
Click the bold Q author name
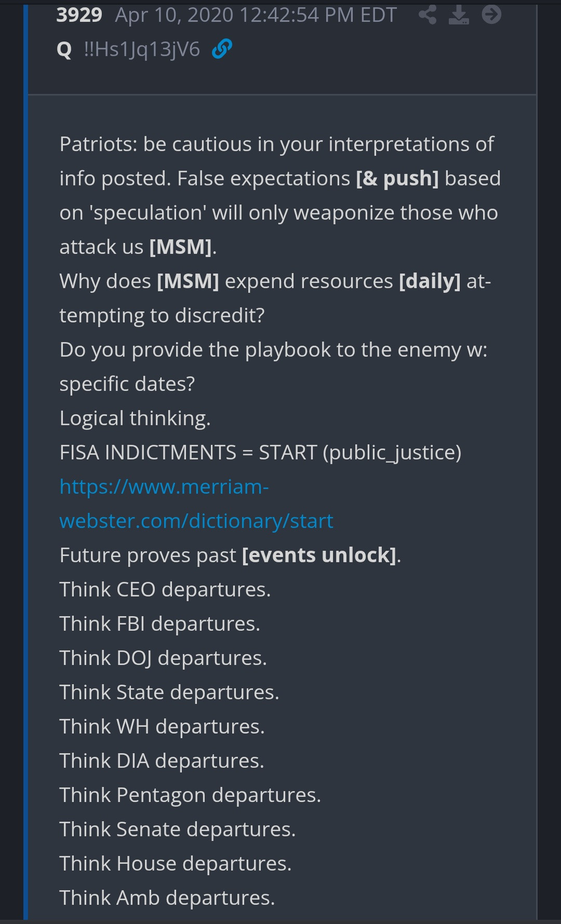click(x=64, y=50)
